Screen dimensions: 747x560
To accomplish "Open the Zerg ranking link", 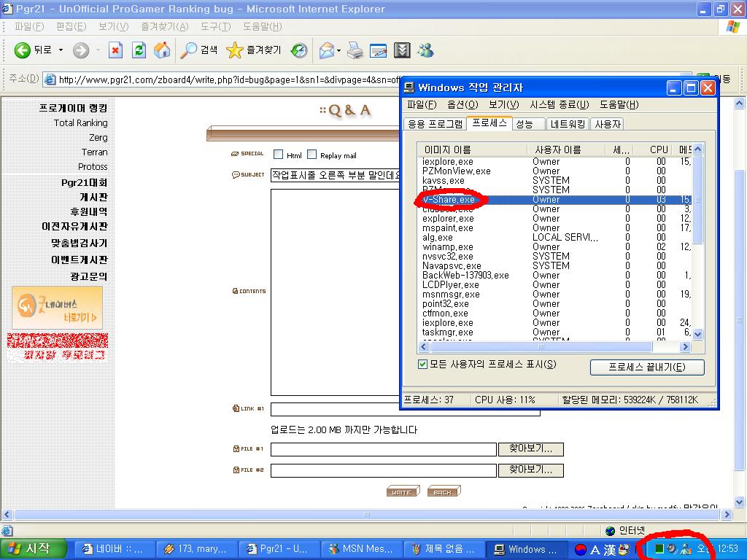I will tap(98, 138).
